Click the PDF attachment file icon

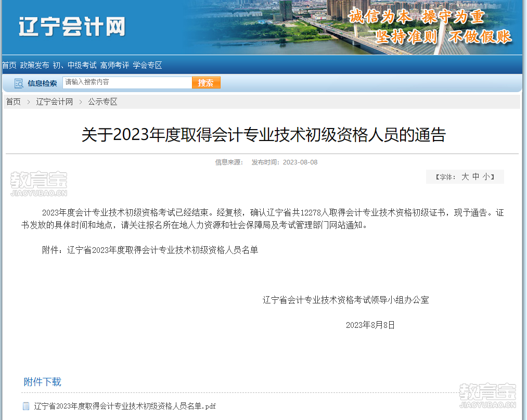[x=26, y=406]
